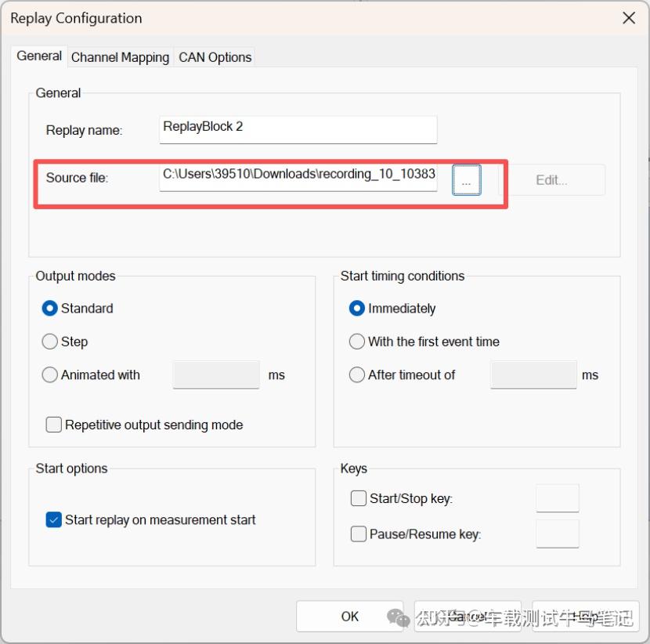The width and height of the screenshot is (650, 644).
Task: Enable Repetitive output sending mode
Action: click(x=145, y=425)
